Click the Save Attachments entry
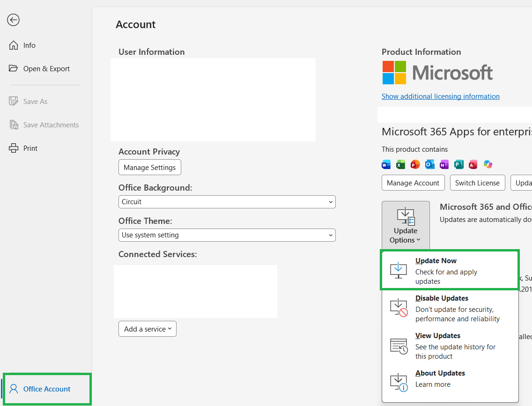Screen dimensions: 532x406 coord(46,125)
